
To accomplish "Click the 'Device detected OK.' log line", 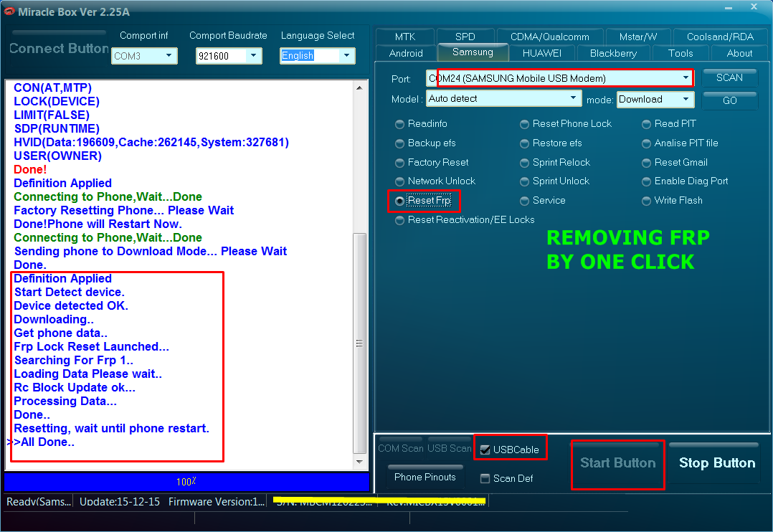I will pyautogui.click(x=71, y=305).
